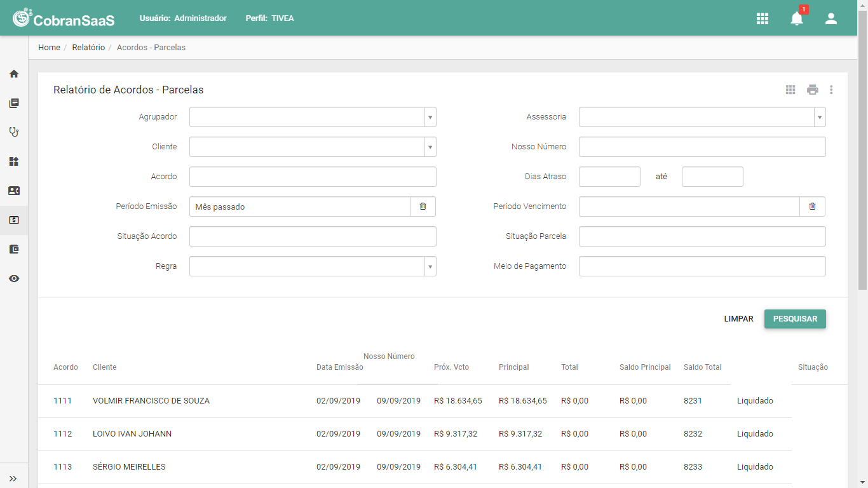Sort by Próx. Vcto column header

click(451, 367)
